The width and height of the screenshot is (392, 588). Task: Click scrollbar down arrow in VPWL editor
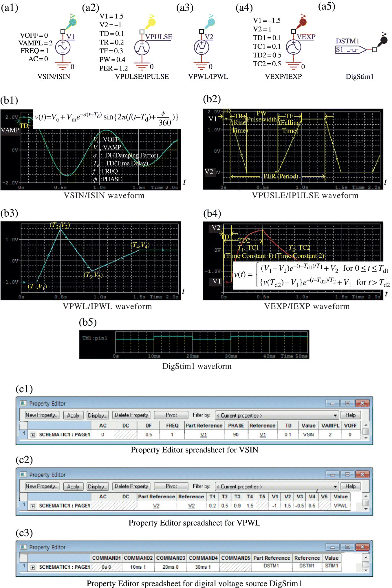pos(366,509)
